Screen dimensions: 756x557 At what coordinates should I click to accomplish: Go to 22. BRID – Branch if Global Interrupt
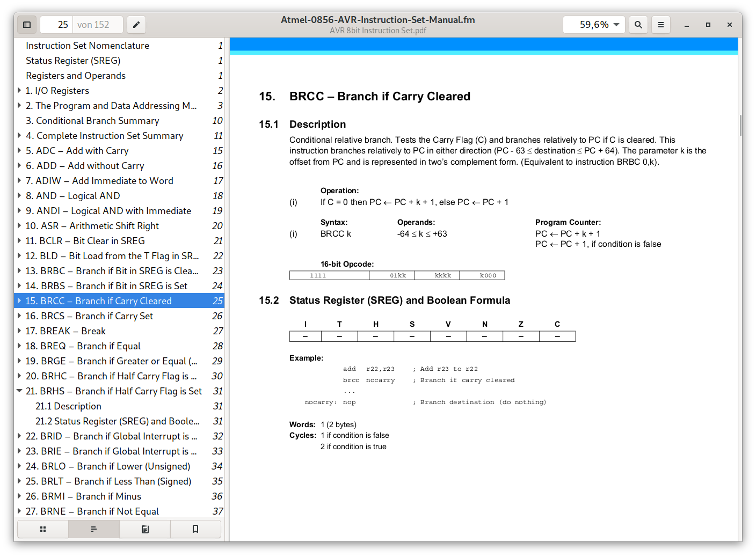pos(119,436)
